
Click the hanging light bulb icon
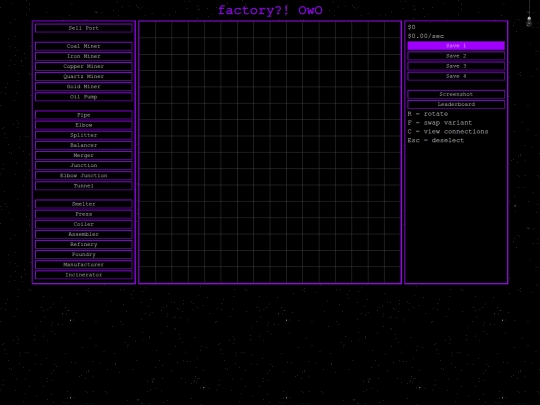[x=529, y=21]
